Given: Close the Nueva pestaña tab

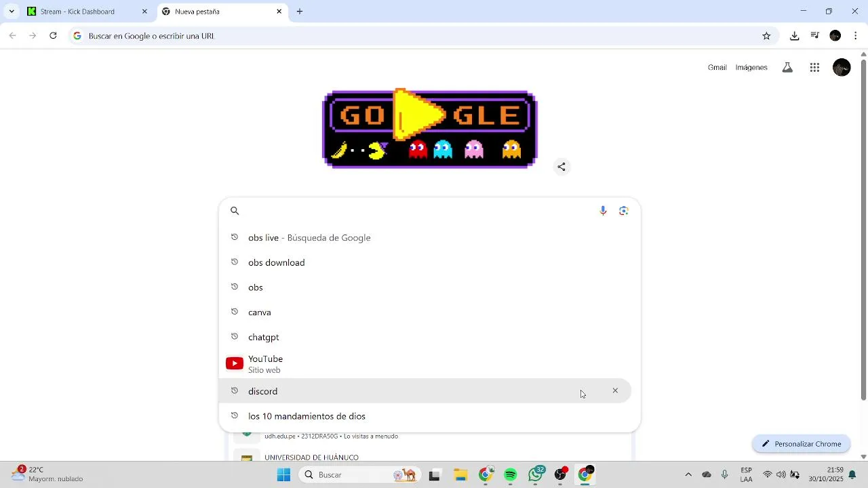Looking at the screenshot, I should (x=279, y=12).
